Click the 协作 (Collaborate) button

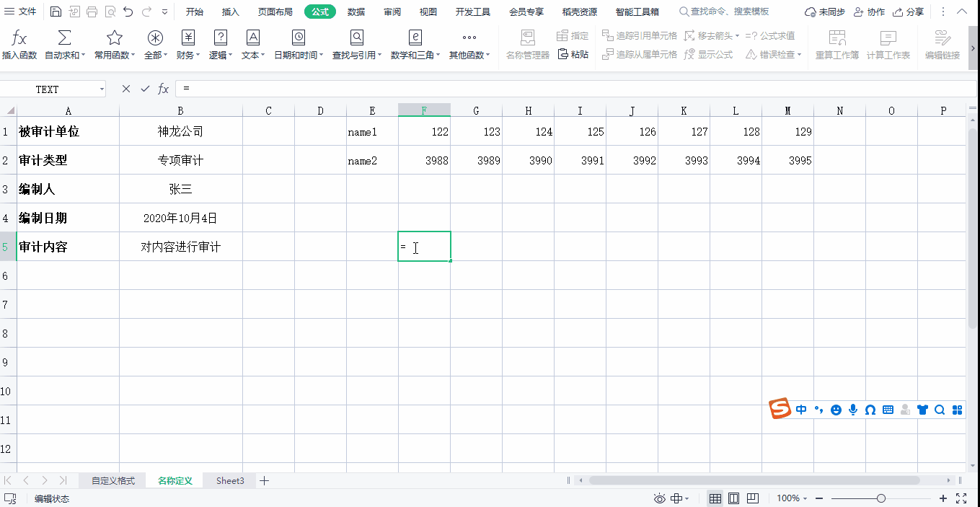pos(869,12)
